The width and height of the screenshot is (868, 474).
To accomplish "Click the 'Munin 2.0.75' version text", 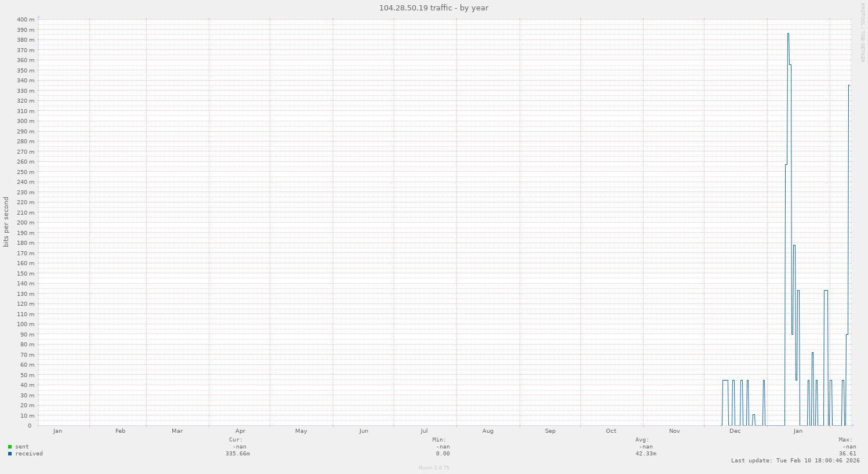I will pyautogui.click(x=434, y=468).
